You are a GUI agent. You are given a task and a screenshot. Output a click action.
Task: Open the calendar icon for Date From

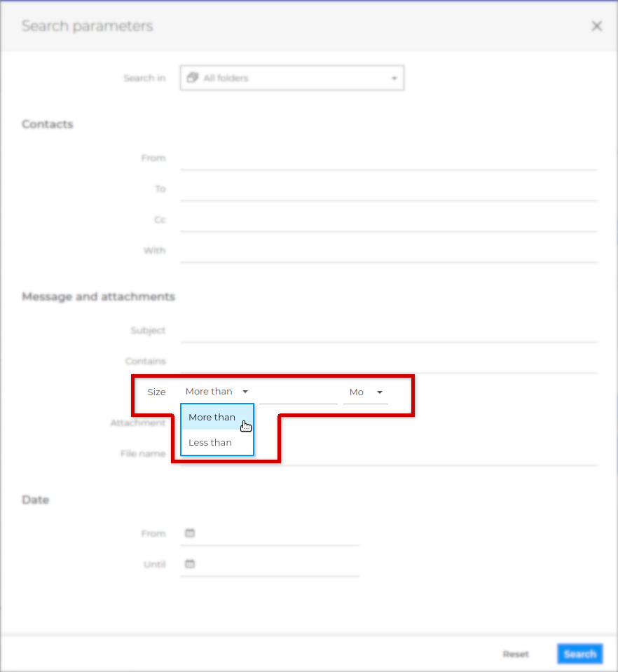click(x=189, y=533)
